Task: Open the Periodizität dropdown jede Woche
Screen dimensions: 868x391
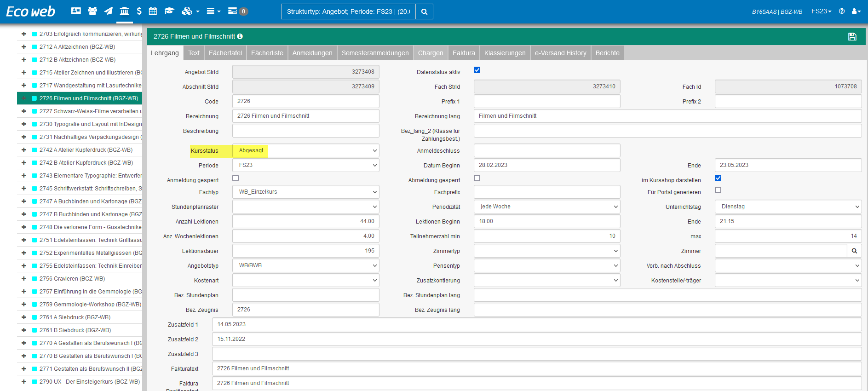Action: pyautogui.click(x=547, y=207)
